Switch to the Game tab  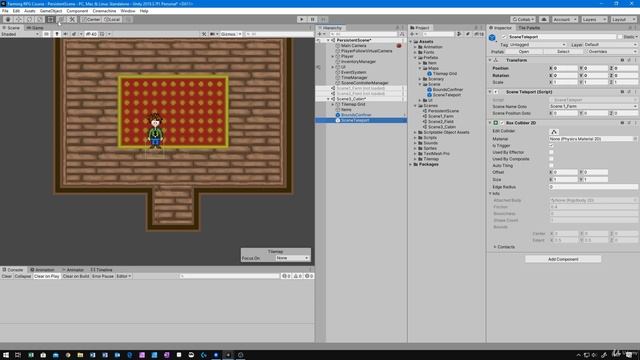[x=35, y=28]
